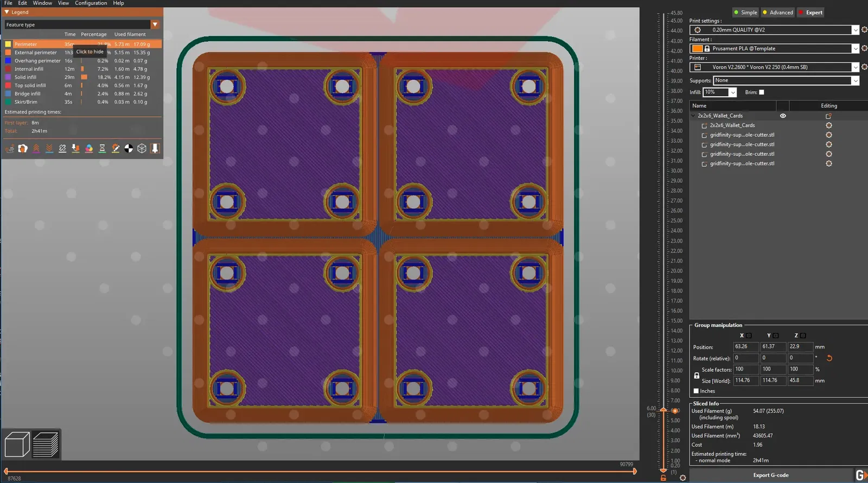Click upper thumb of vertical layer slider
The width and height of the screenshot is (868, 483).
coord(663,410)
